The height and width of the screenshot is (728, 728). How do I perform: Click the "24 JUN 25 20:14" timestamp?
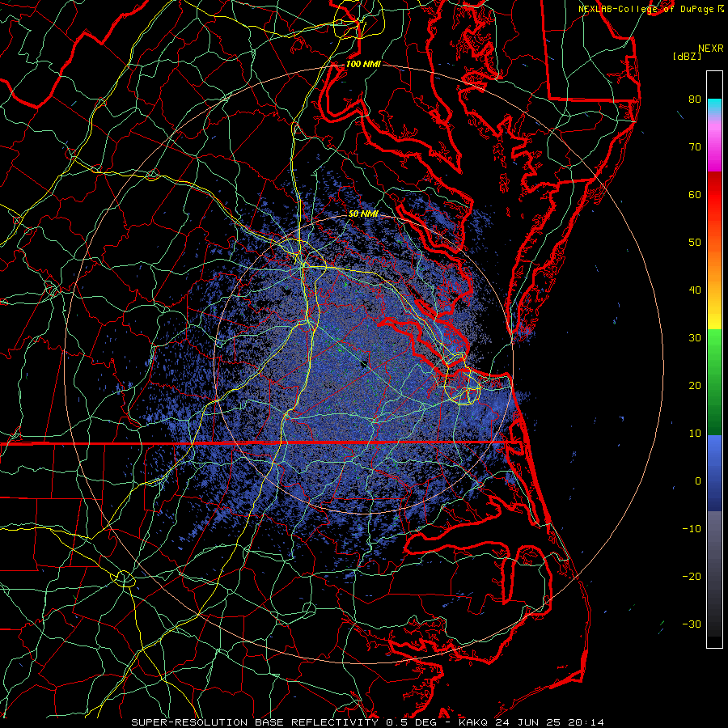tap(550, 722)
